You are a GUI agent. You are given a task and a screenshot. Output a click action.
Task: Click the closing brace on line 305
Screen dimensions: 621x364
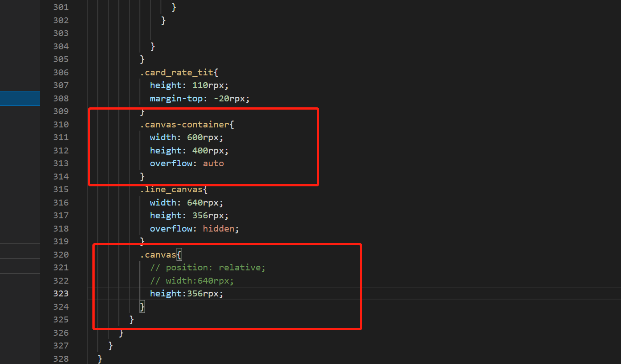coord(142,59)
